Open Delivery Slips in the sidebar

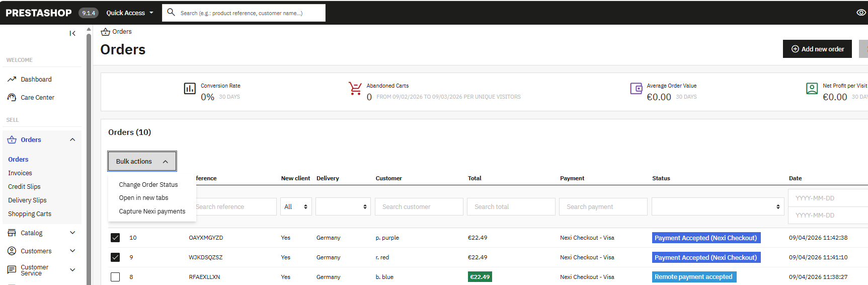(27, 200)
